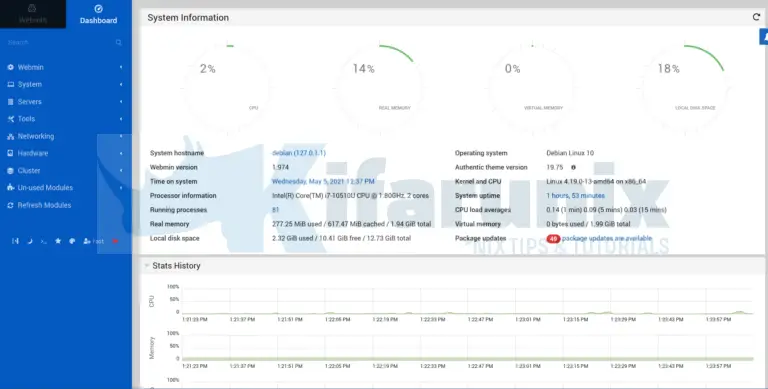This screenshot has width=768, height=389.
Task: Open the command shell terminal icon
Action: point(44,241)
